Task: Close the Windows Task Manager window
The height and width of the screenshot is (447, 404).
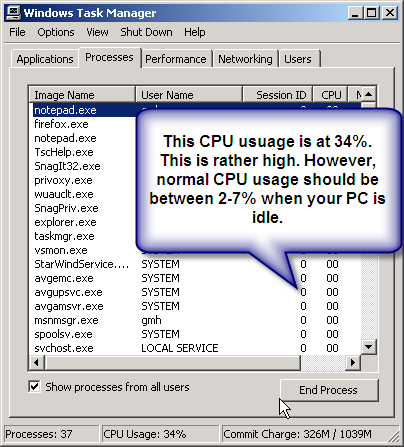Action: tap(389, 13)
